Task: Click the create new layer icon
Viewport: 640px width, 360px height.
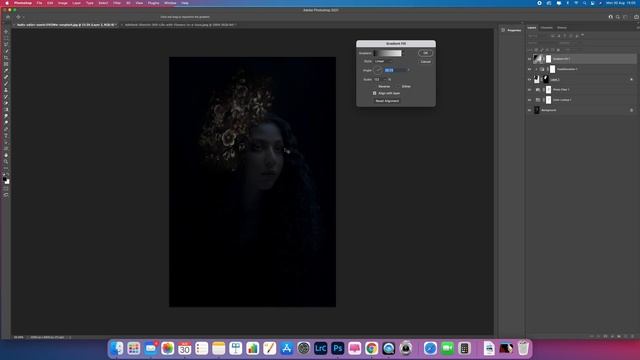Action: coord(626,336)
